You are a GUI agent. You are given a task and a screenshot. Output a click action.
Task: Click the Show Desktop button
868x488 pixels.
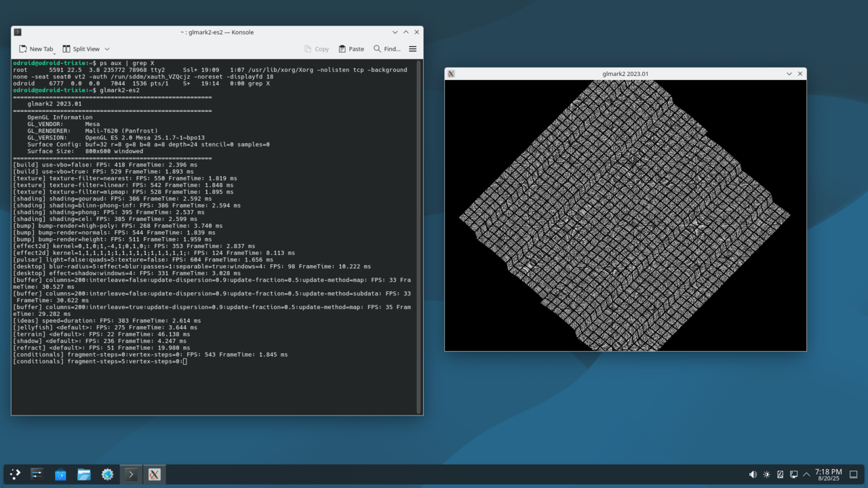point(854,474)
